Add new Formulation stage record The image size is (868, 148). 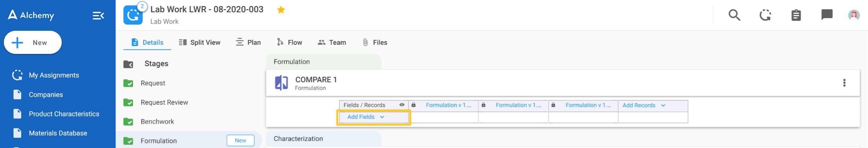pyautogui.click(x=240, y=140)
